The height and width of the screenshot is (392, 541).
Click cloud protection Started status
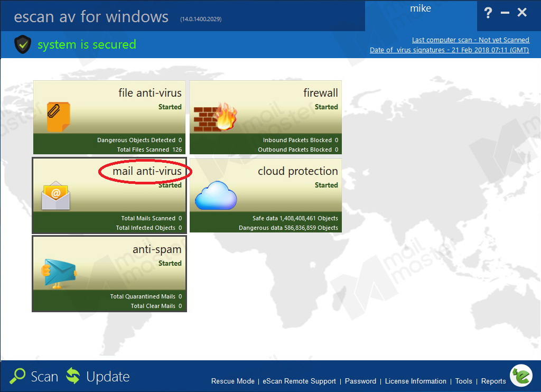[x=327, y=185]
